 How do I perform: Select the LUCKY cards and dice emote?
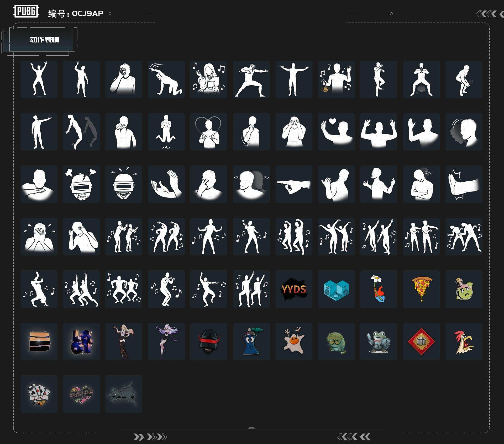tap(39, 394)
